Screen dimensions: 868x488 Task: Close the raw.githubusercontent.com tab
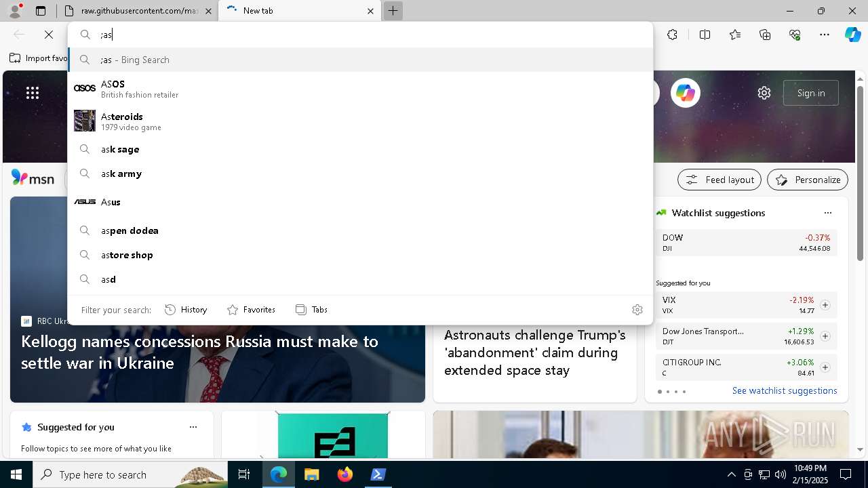click(x=209, y=11)
